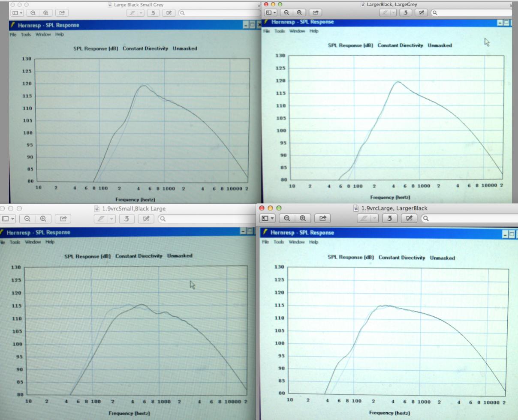Show markup toolbar in 1.9vrcLarge, LargerBlack window
The image size is (518, 420).
[409, 218]
